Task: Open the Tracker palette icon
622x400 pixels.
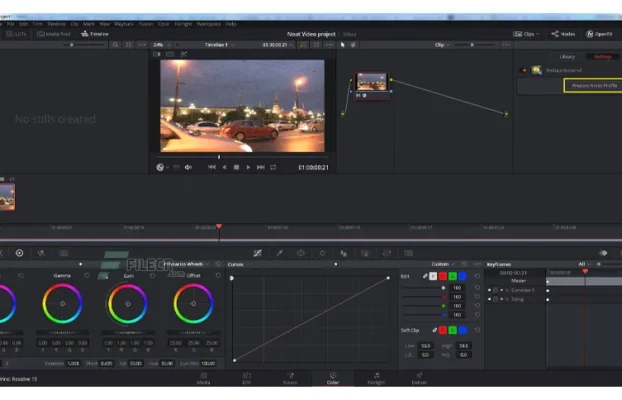Action: point(322,253)
